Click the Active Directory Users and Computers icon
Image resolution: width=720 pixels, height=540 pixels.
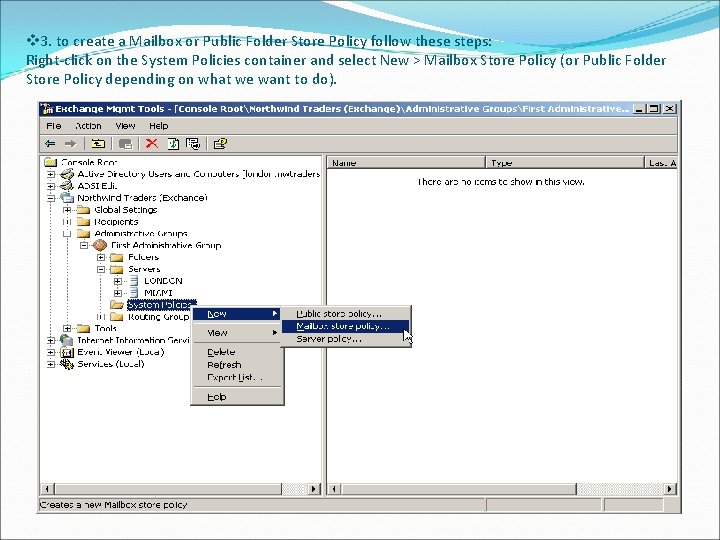click(x=67, y=174)
